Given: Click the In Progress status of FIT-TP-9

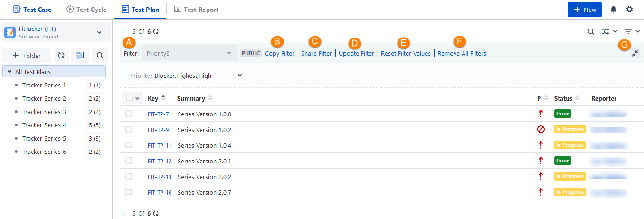Looking at the screenshot, I should click(570, 129).
